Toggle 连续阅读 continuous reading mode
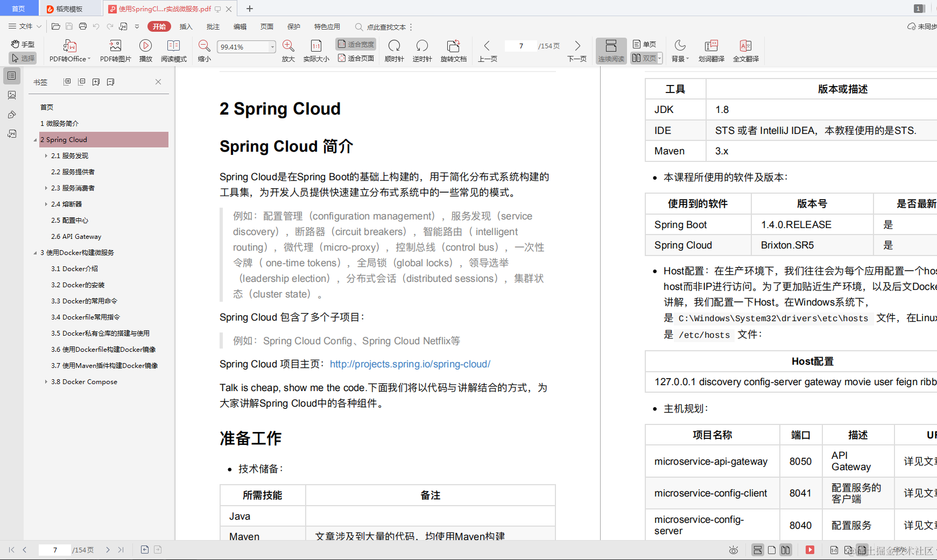 pos(611,50)
